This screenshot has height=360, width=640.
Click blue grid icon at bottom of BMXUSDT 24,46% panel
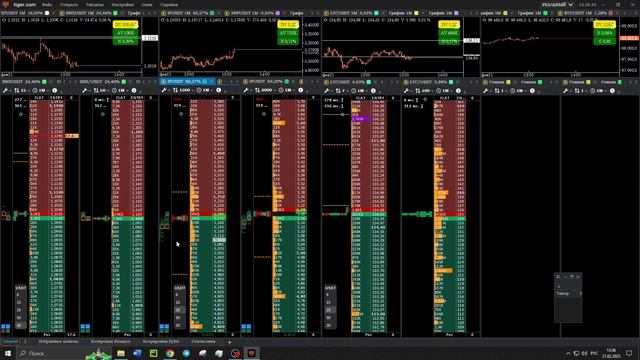(x=5, y=327)
